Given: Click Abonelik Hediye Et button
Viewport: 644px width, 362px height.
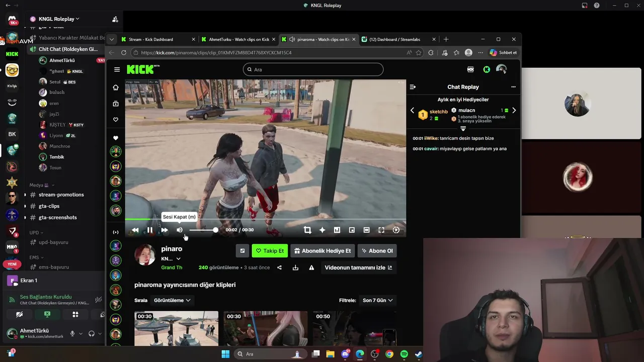Looking at the screenshot, I should (x=323, y=251).
